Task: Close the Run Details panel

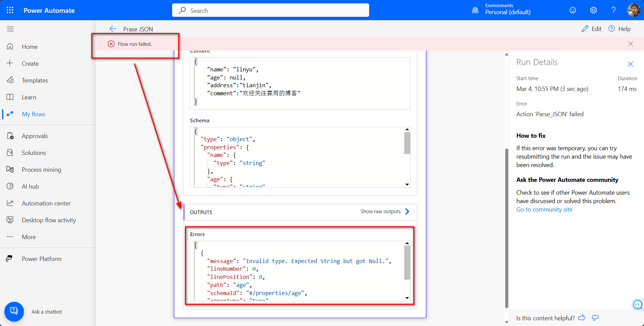Action: coord(631,64)
